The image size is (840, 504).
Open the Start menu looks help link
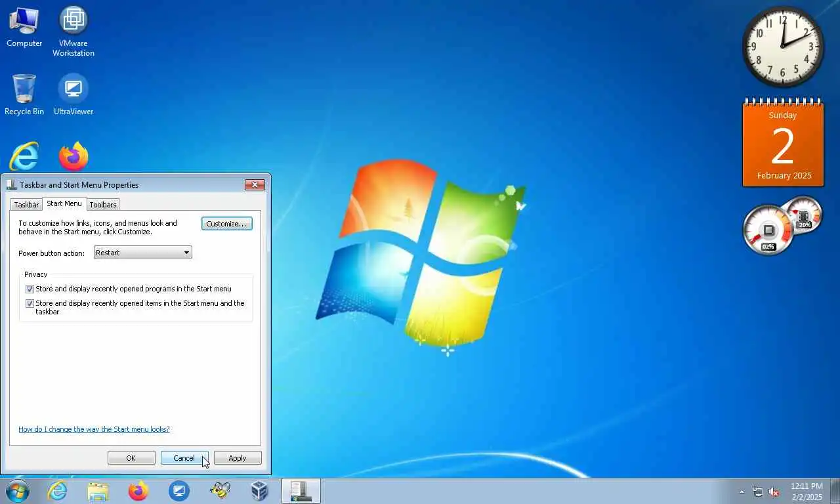[x=94, y=429]
